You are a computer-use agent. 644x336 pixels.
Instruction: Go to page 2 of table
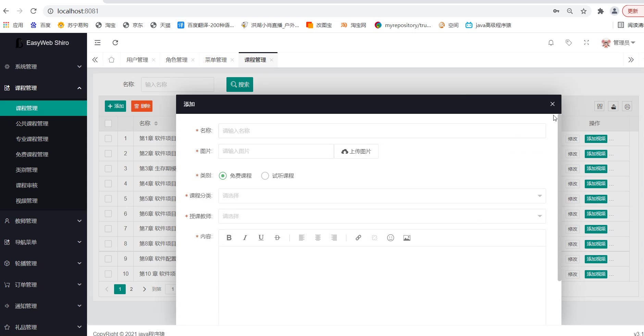[x=131, y=289]
